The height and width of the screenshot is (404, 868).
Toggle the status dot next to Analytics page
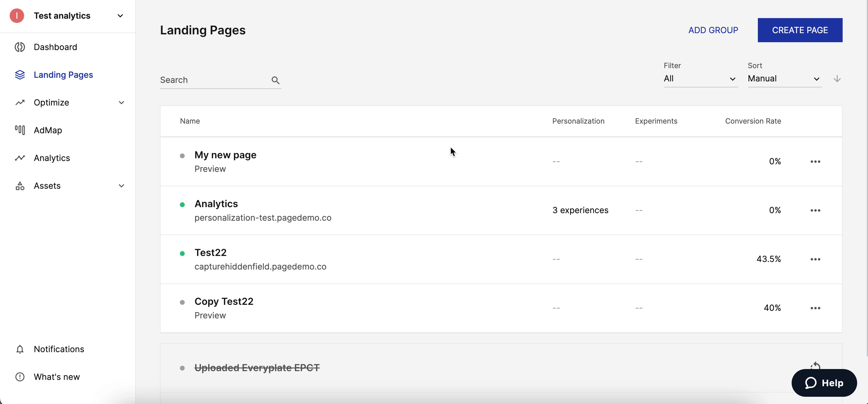coord(182,204)
